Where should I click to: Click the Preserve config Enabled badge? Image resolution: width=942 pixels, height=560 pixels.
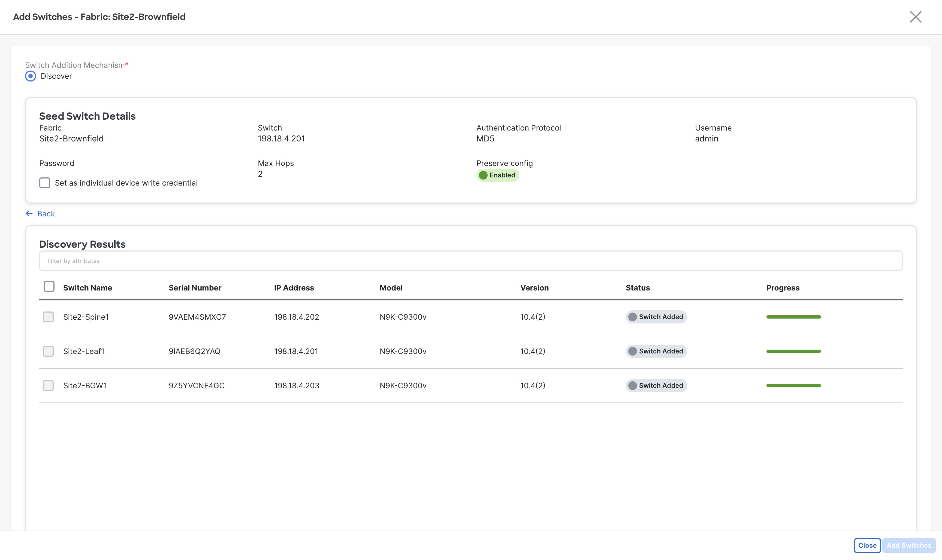(497, 175)
